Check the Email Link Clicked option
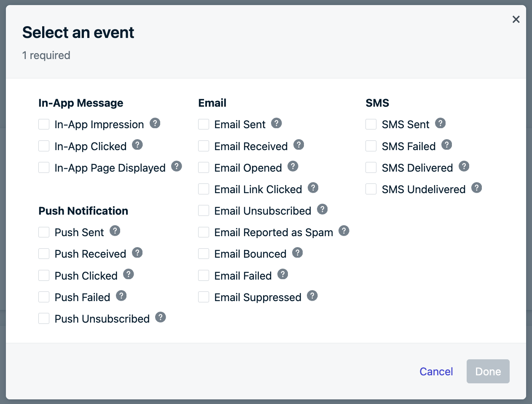Screen dimensions: 532x404 pos(204,189)
